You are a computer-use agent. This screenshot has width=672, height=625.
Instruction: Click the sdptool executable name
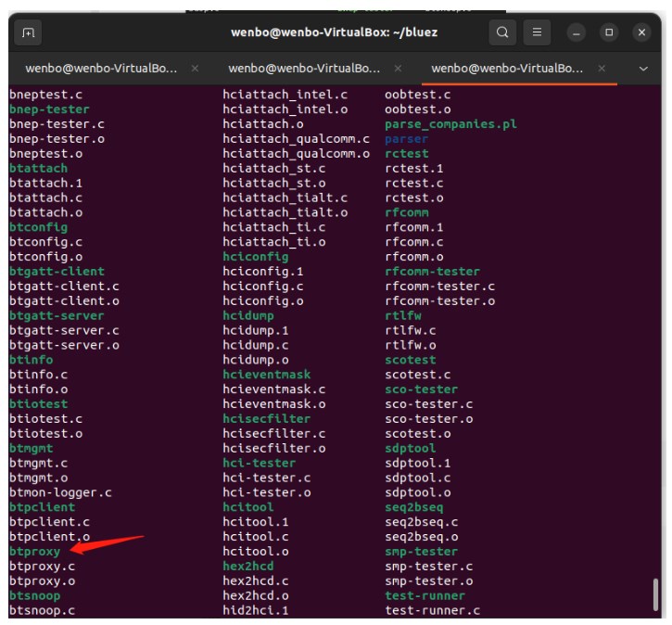point(410,449)
